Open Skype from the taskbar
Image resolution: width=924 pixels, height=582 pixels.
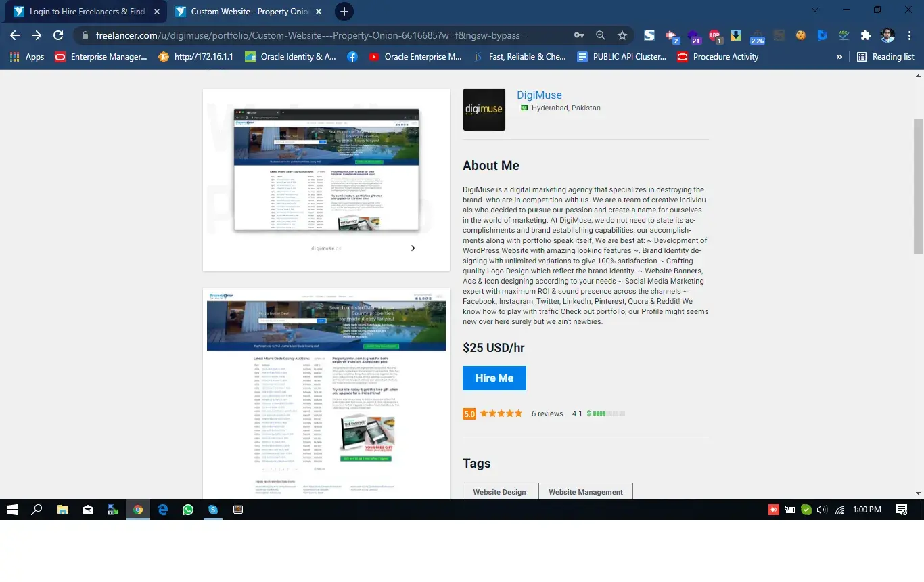click(213, 510)
